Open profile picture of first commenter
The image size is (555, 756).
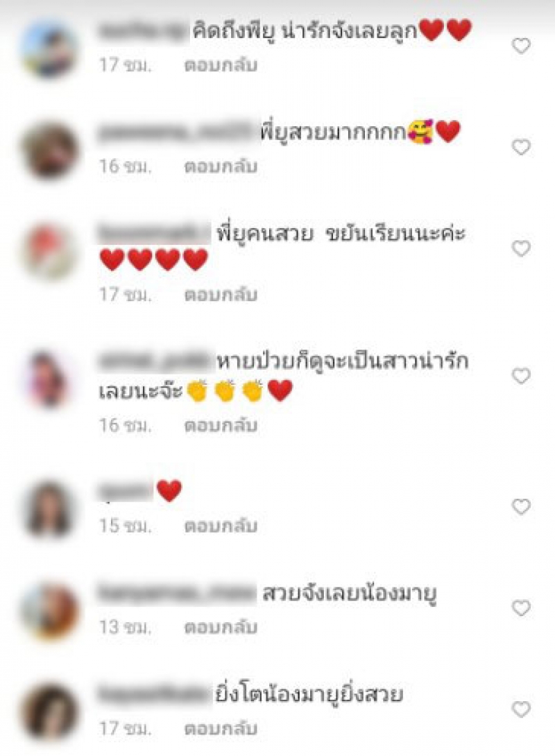50,49
